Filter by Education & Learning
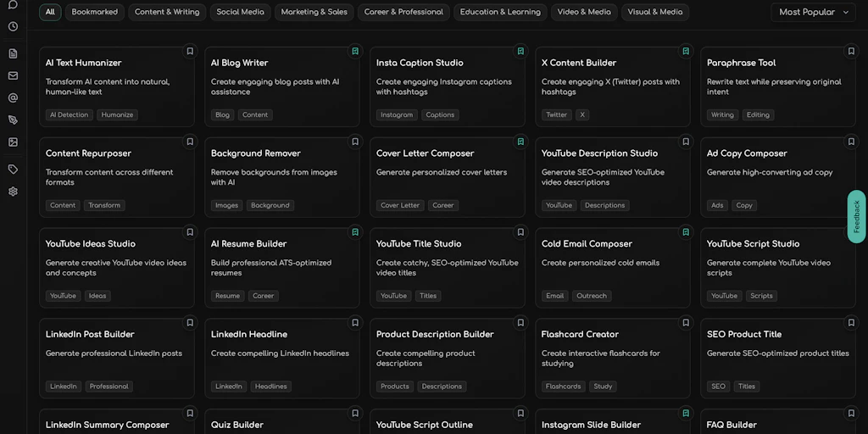The image size is (868, 434). [x=500, y=12]
